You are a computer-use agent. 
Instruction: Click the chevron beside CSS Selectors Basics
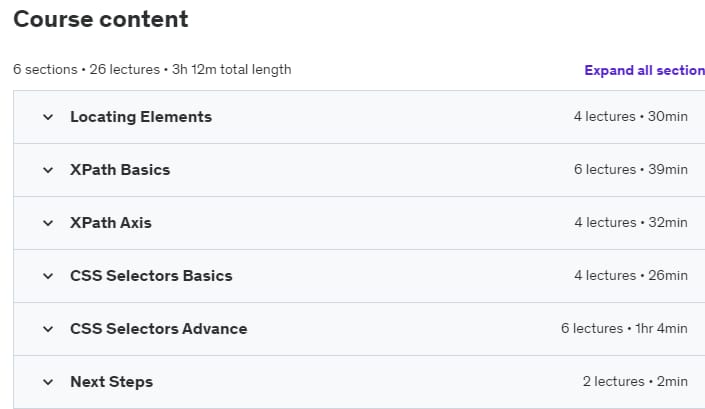click(x=48, y=276)
